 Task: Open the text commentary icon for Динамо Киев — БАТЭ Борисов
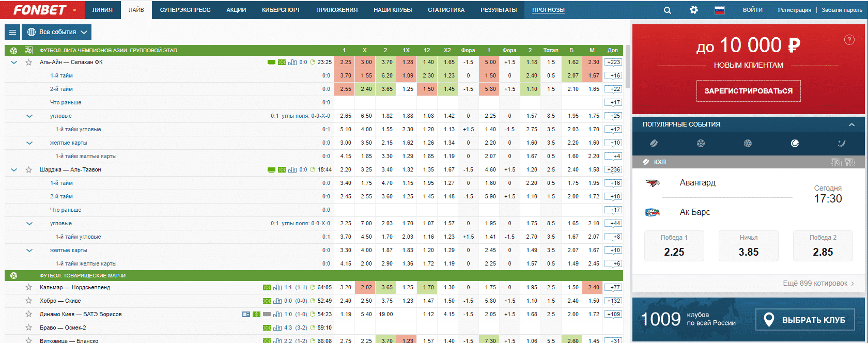tap(246, 315)
